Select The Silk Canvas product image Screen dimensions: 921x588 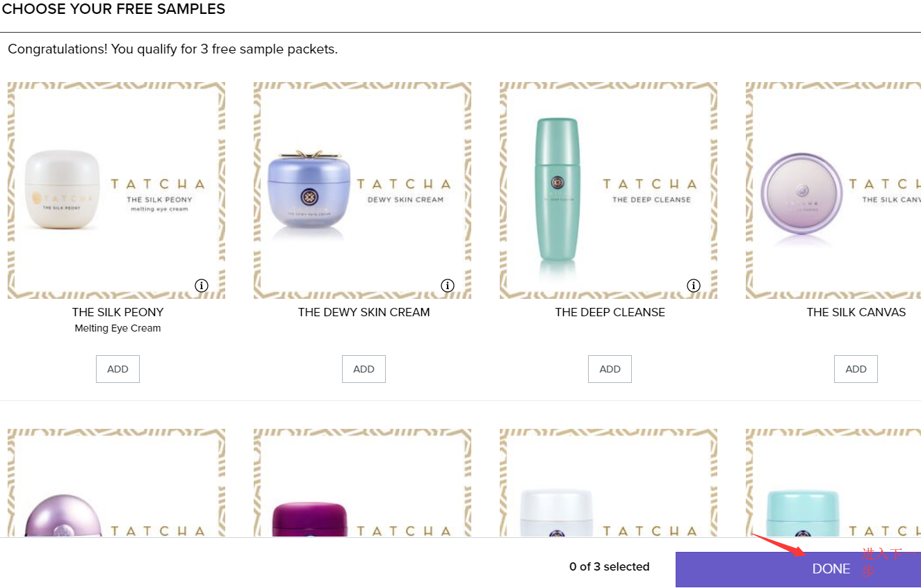point(833,190)
